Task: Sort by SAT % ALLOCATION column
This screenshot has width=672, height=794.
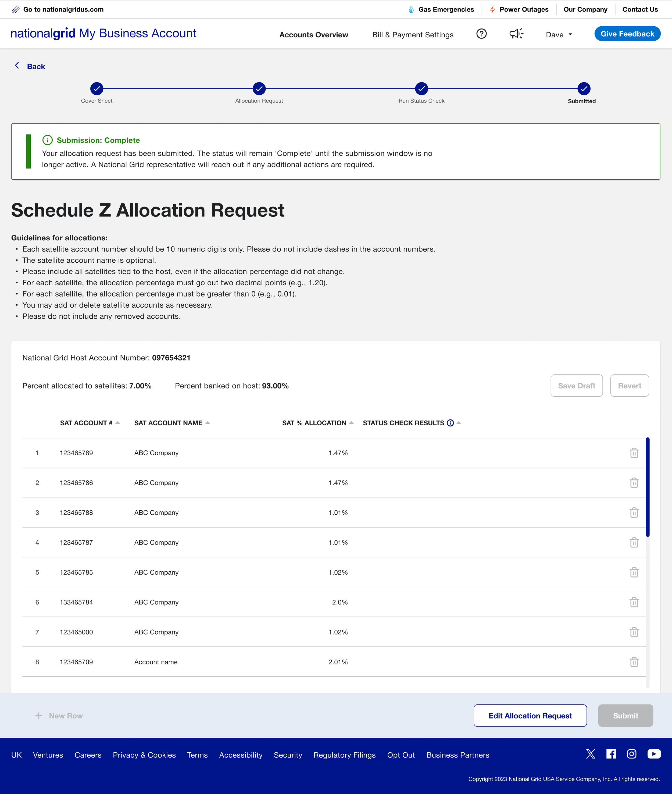Action: tap(317, 423)
